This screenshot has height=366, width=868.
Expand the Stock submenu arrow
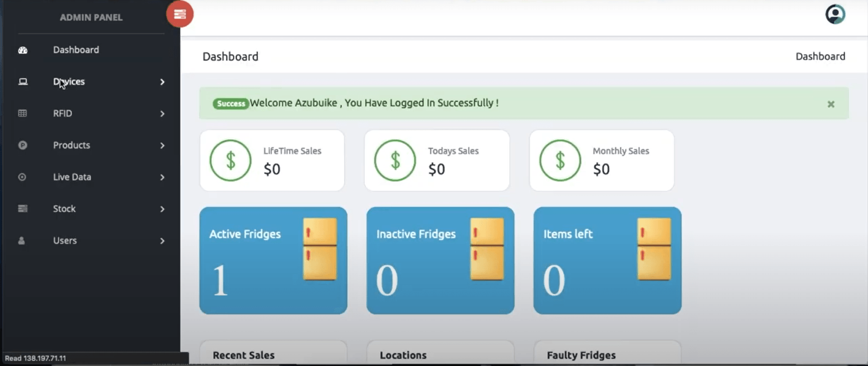[x=162, y=209]
